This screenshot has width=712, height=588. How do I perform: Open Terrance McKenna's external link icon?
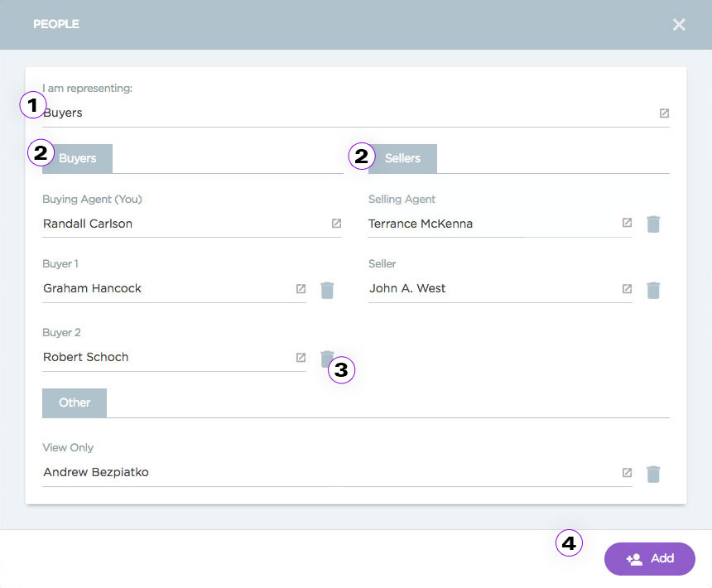coord(627,224)
